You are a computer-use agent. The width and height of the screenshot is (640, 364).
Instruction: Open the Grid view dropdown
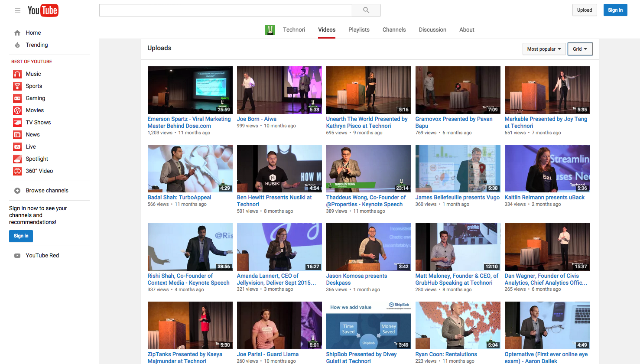tap(580, 49)
